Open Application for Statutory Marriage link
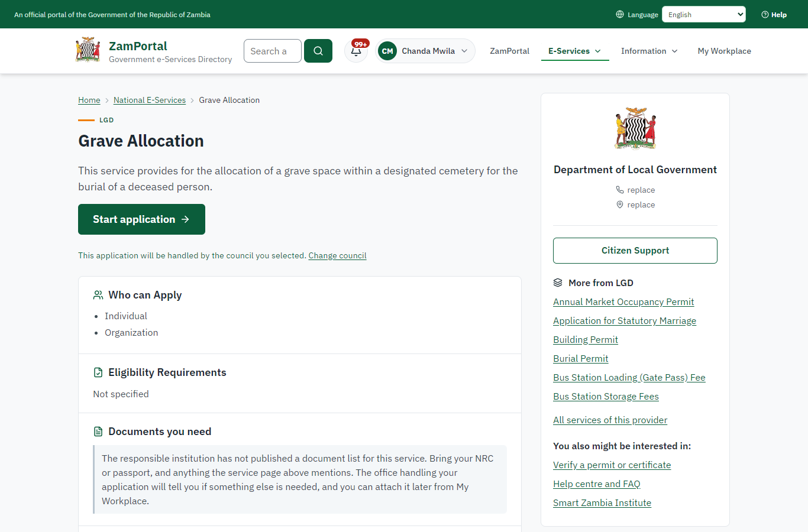Viewport: 808px width, 532px height. (x=625, y=320)
